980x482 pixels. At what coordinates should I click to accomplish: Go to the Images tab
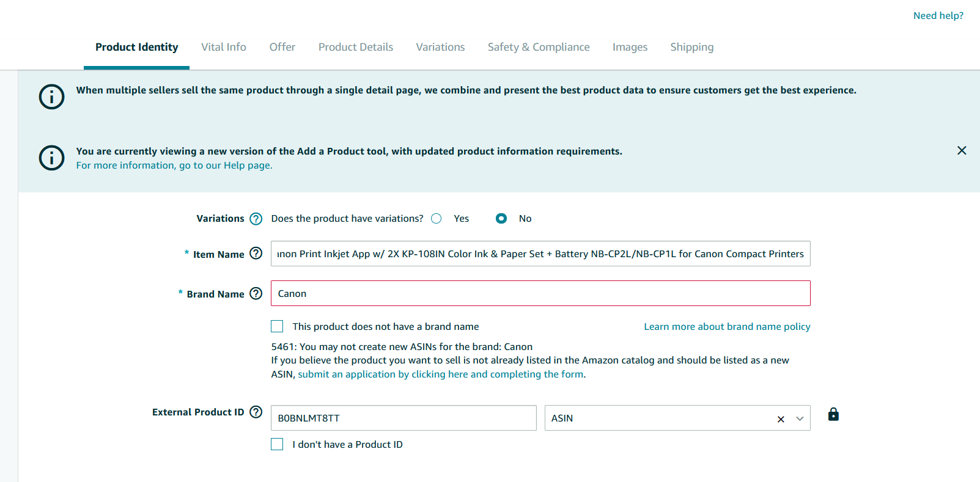[630, 47]
